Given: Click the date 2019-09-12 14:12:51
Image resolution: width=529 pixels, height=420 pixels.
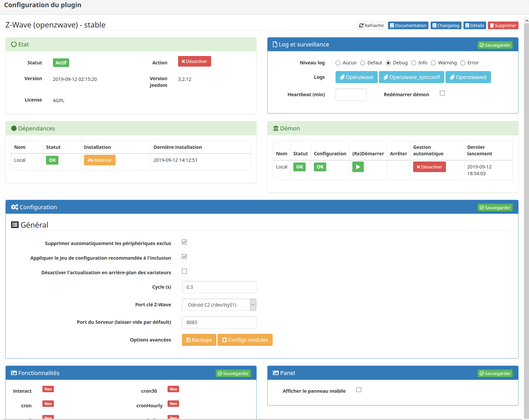Looking at the screenshot, I should (175, 160).
